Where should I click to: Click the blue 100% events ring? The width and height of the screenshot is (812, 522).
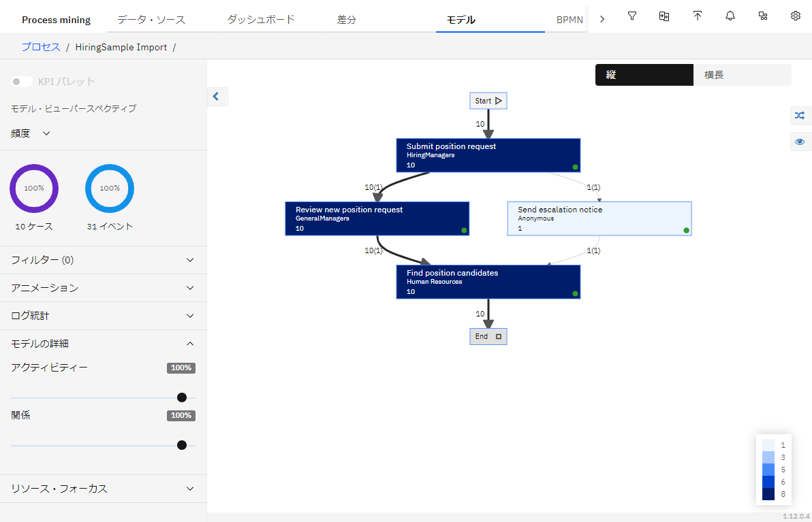[110, 189]
